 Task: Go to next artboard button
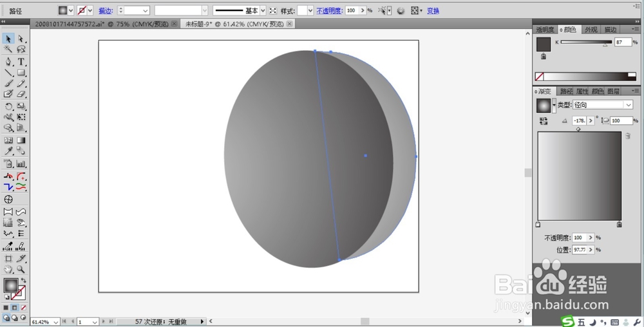[x=104, y=322]
